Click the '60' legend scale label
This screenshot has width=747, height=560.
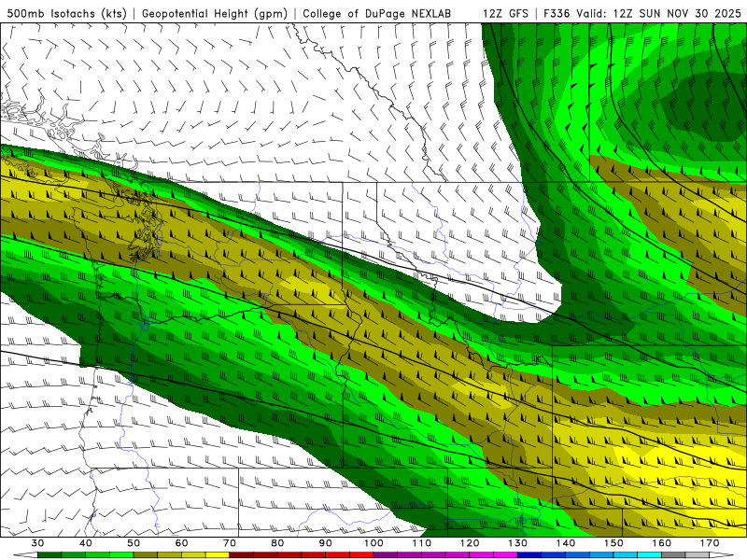click(x=181, y=543)
